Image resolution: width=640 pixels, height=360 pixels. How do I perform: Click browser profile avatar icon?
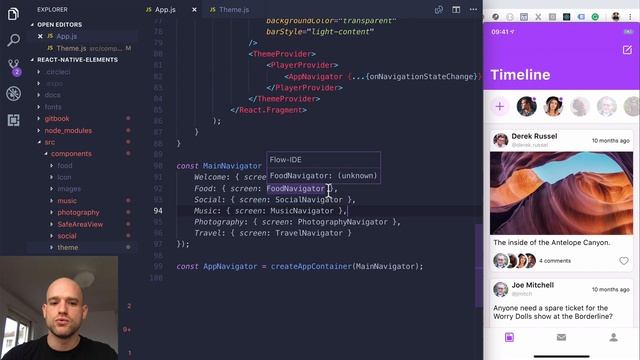pyautogui.click(x=616, y=17)
